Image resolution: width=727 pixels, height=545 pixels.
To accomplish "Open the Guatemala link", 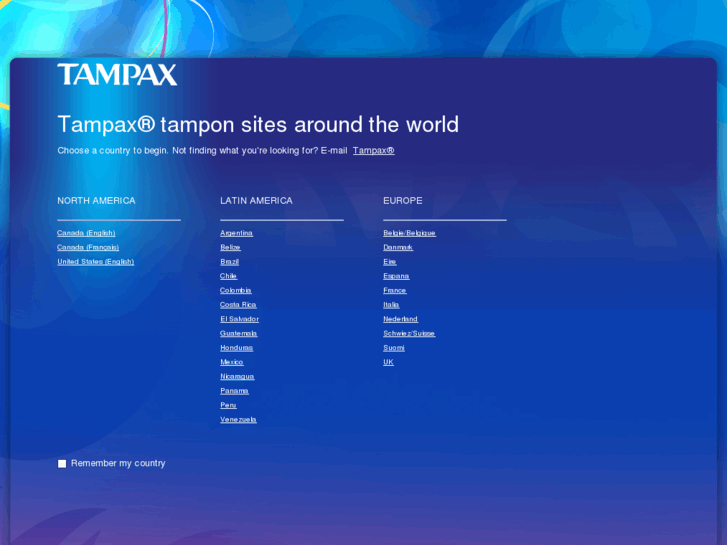I will click(x=239, y=333).
